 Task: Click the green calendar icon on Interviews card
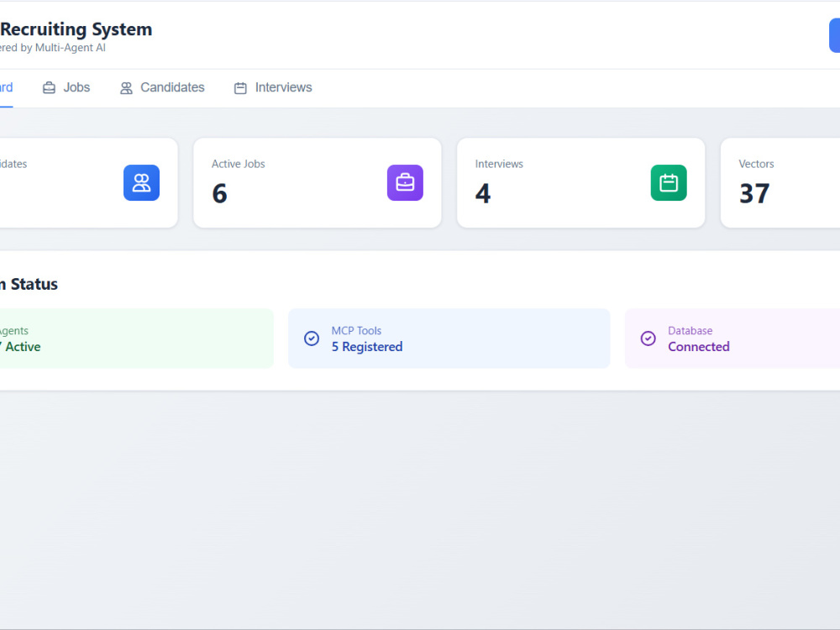point(669,182)
